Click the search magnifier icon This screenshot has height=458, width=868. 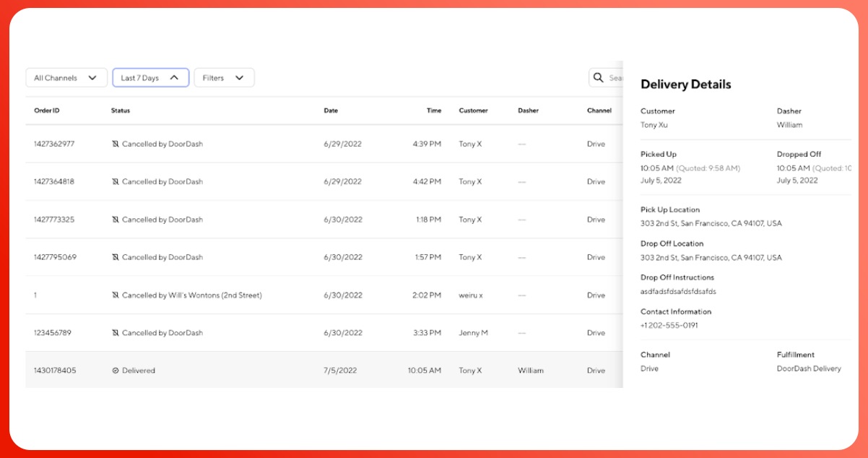(599, 77)
